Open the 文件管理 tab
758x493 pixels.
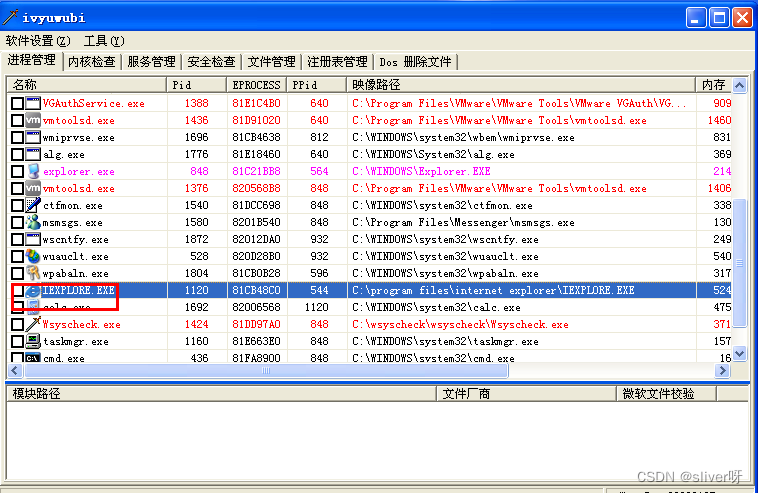pyautogui.click(x=271, y=62)
